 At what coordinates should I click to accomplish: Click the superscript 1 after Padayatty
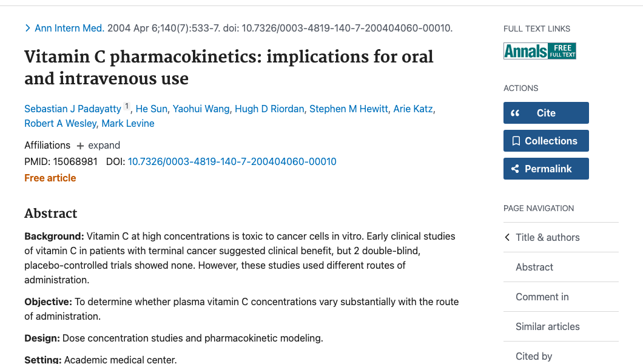126,105
